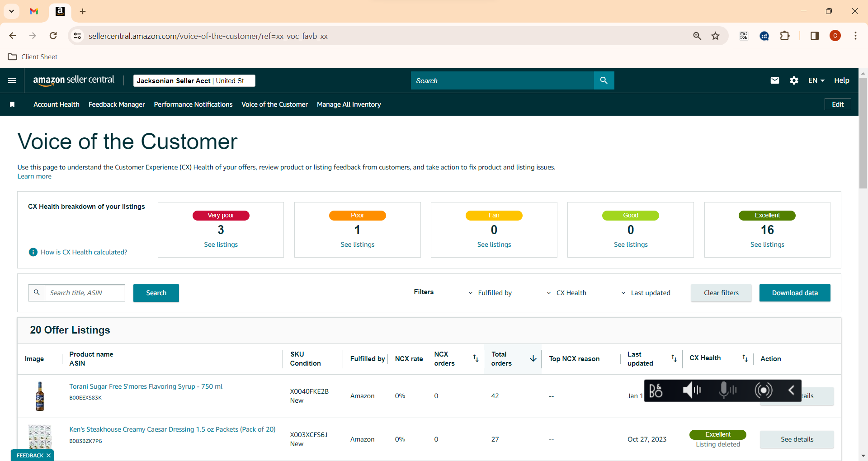Viewport: 868px width, 461px height.
Task: Click the Download data button
Action: click(795, 293)
